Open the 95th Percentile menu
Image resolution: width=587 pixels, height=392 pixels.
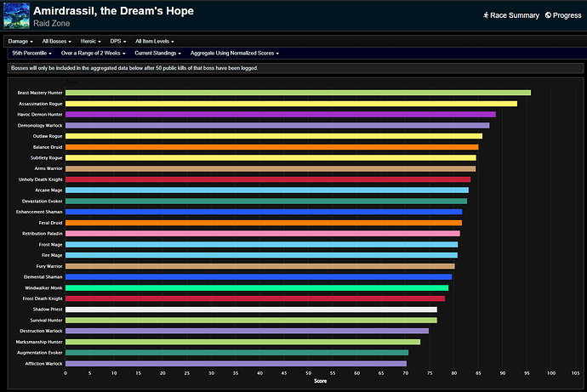31,54
